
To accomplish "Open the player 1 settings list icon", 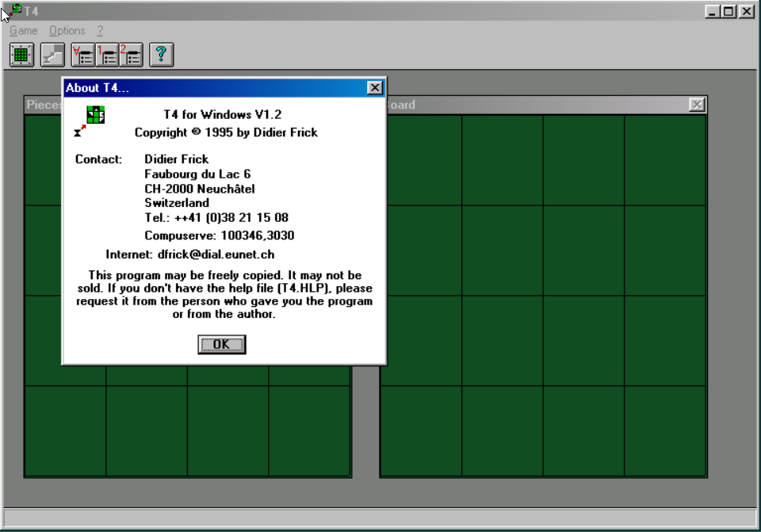I will (x=107, y=55).
